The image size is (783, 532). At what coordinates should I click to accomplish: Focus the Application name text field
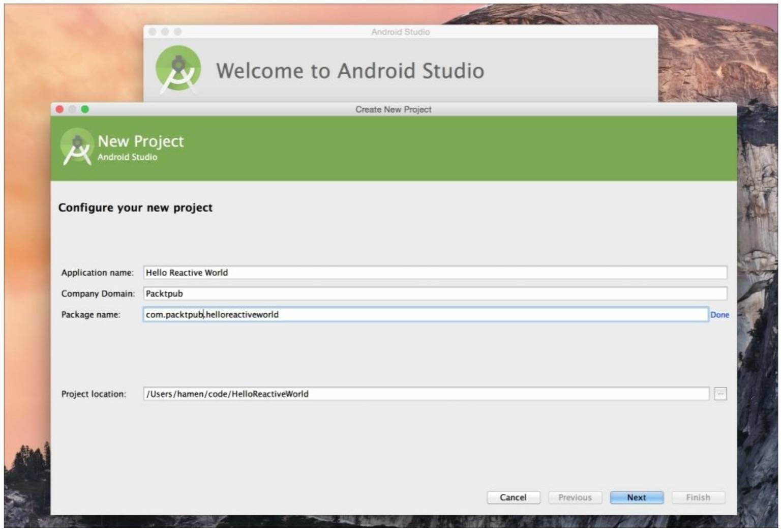tap(435, 273)
